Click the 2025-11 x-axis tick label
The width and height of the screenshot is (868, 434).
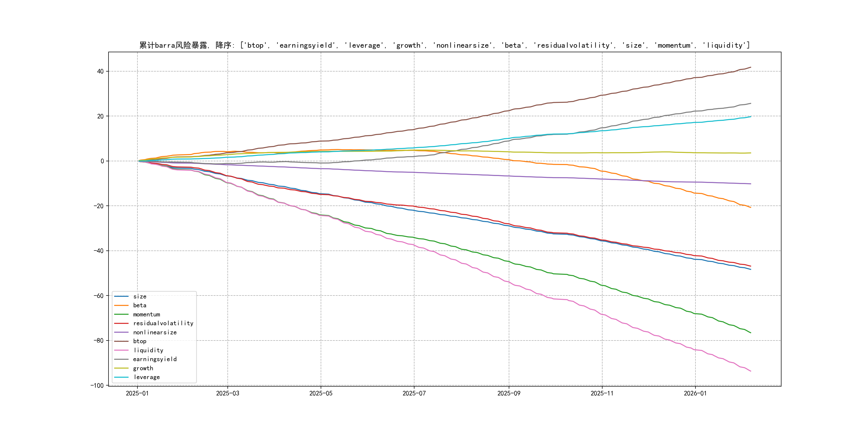602,393
